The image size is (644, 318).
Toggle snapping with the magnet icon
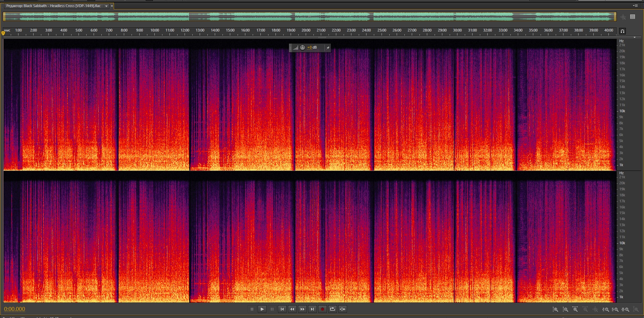click(x=623, y=31)
